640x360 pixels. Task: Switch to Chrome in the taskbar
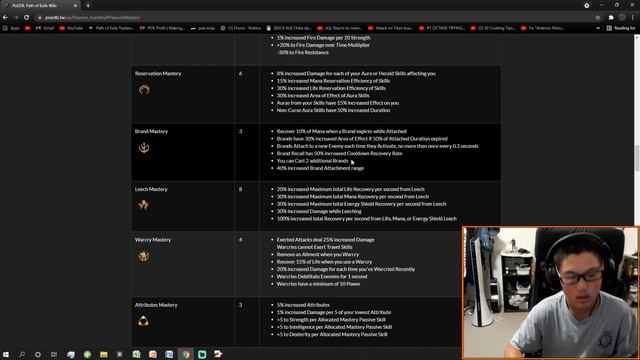click(186, 354)
